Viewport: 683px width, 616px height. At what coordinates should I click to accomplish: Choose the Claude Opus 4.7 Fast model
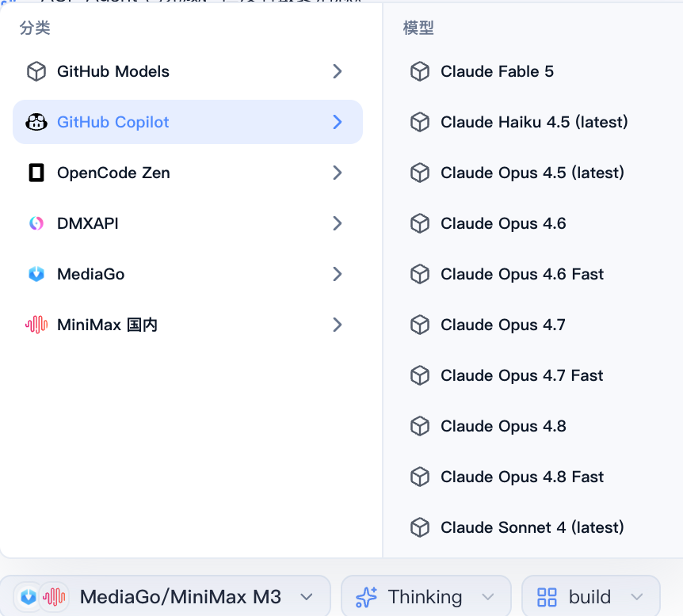pos(538,375)
